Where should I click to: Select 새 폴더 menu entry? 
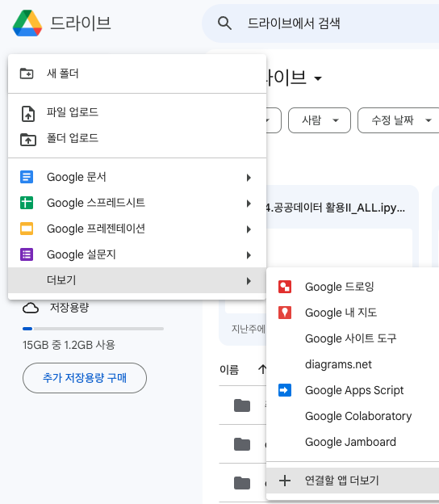coord(137,73)
